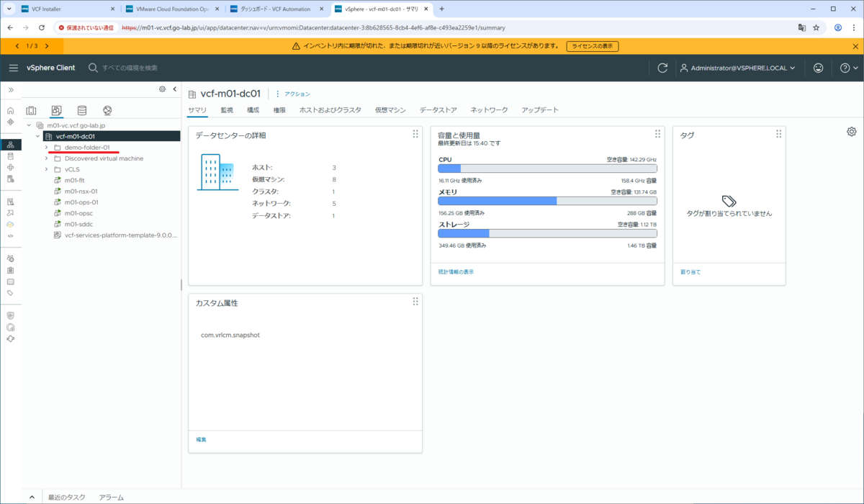Open the アクション menu link

pos(292,94)
